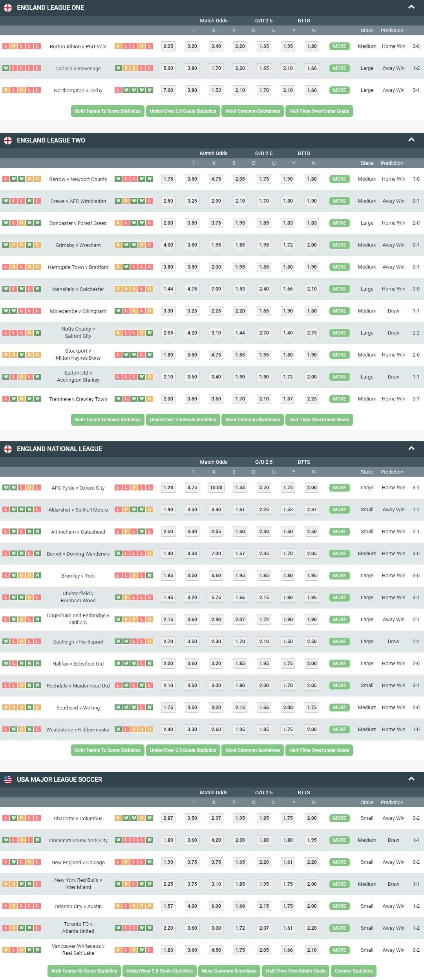This screenshot has height=980, width=424.
Task: Select home odds 2.70 for Eastleigh v Hartlepool
Action: click(168, 642)
